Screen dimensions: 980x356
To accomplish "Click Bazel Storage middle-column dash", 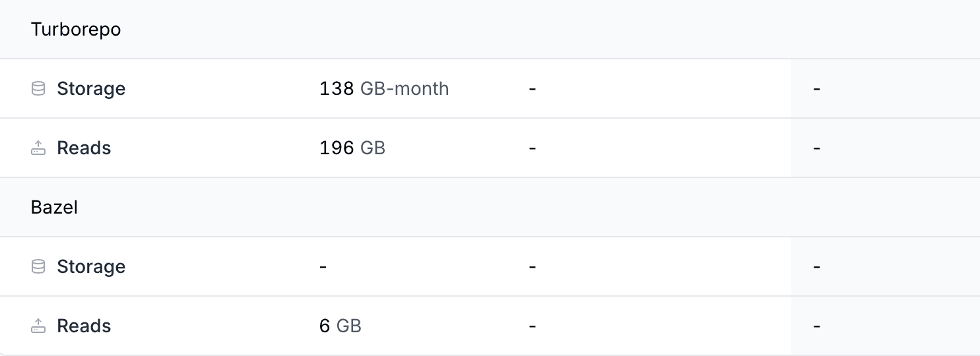I will click(x=532, y=267).
